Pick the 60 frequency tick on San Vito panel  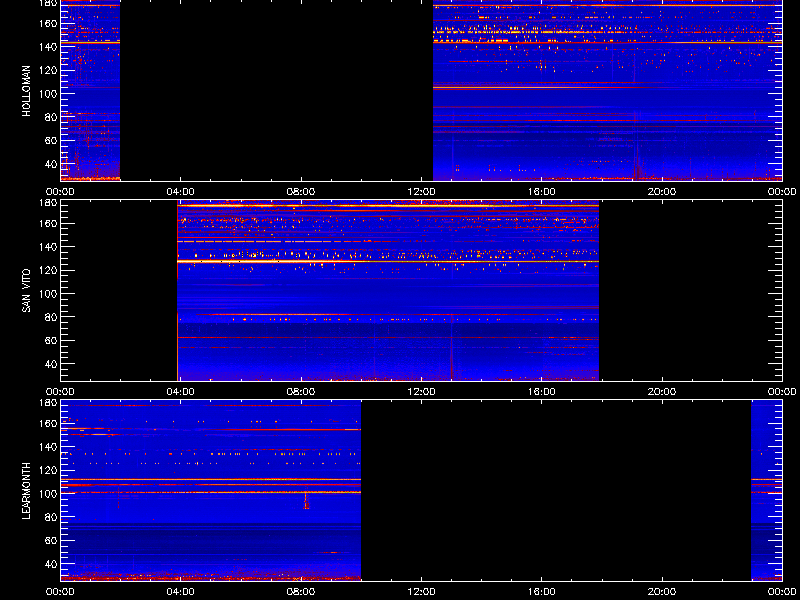[x=52, y=340]
